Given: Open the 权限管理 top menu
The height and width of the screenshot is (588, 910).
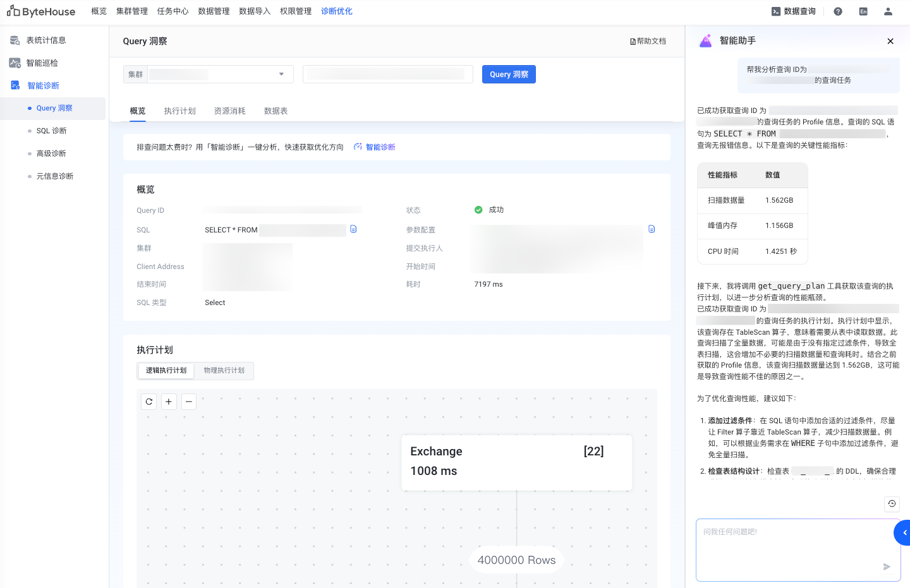Looking at the screenshot, I should [296, 11].
